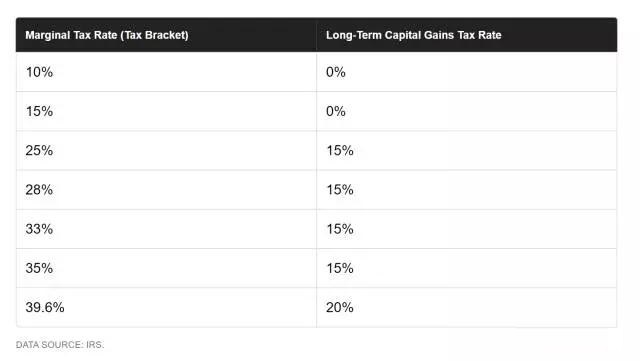Click the 15% gains rate for 33% bracket
This screenshot has width=640, height=361.
(467, 229)
